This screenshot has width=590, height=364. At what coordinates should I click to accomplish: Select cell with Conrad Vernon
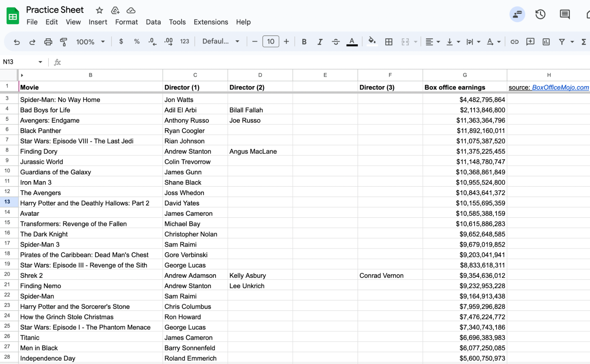click(x=390, y=275)
